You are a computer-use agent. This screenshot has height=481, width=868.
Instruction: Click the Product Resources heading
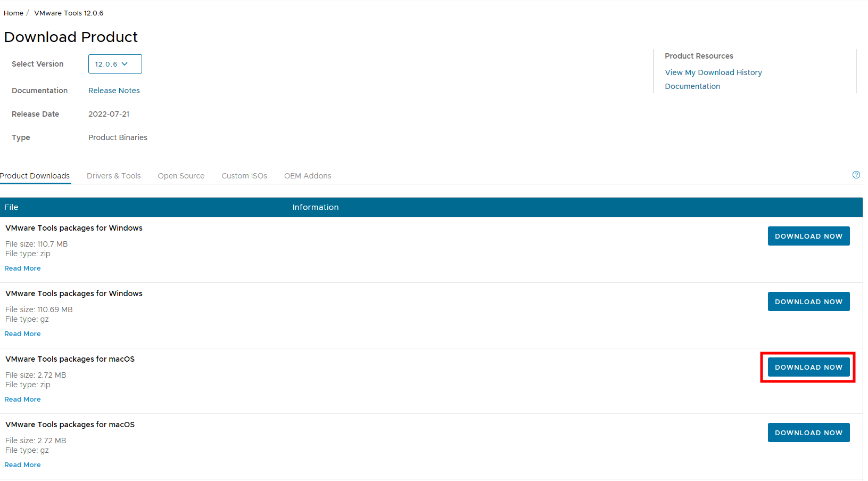tap(699, 56)
